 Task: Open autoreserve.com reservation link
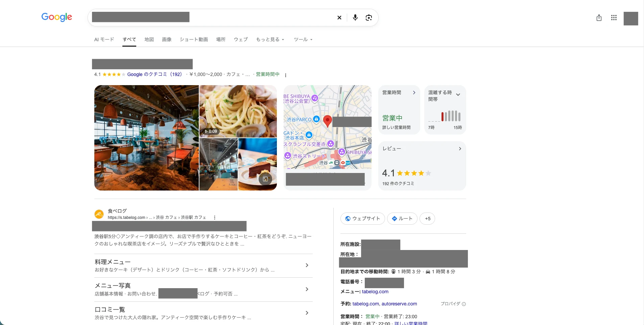(399, 304)
